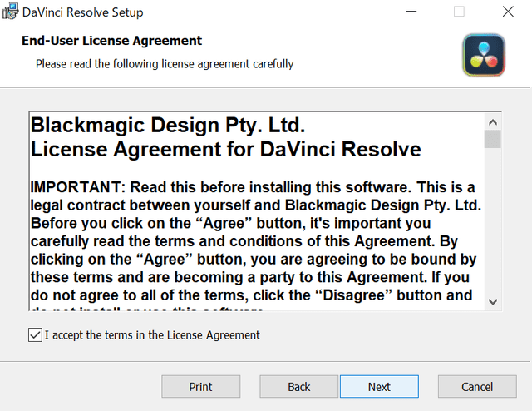Proceed with the Next button
This screenshot has height=411, width=532.
[379, 387]
